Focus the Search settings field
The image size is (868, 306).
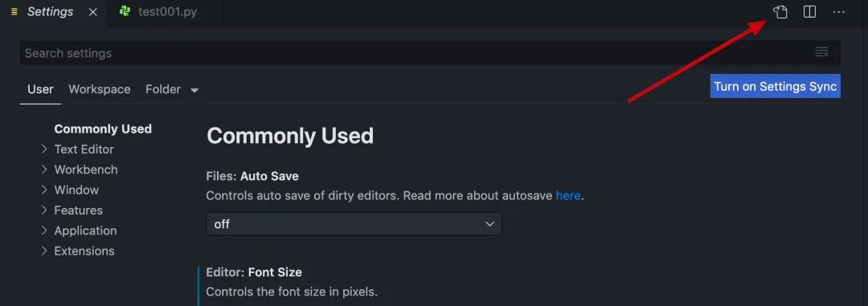click(416, 52)
